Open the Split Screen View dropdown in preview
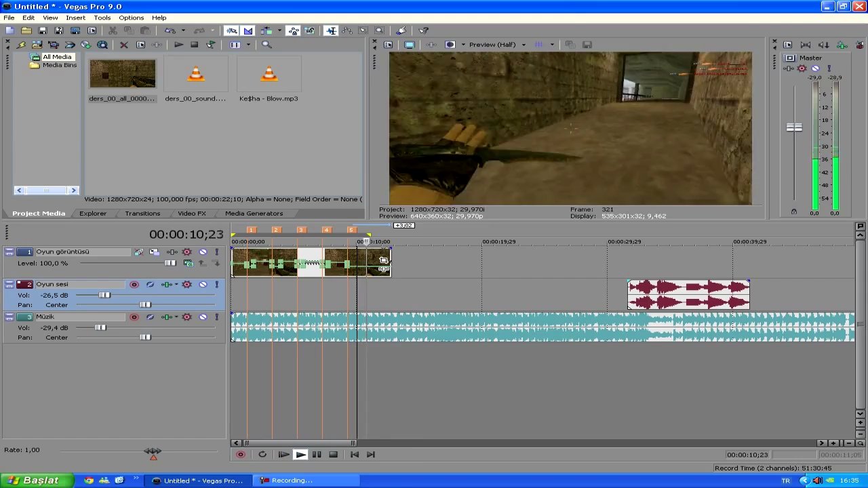The image size is (868, 488). 463,45
